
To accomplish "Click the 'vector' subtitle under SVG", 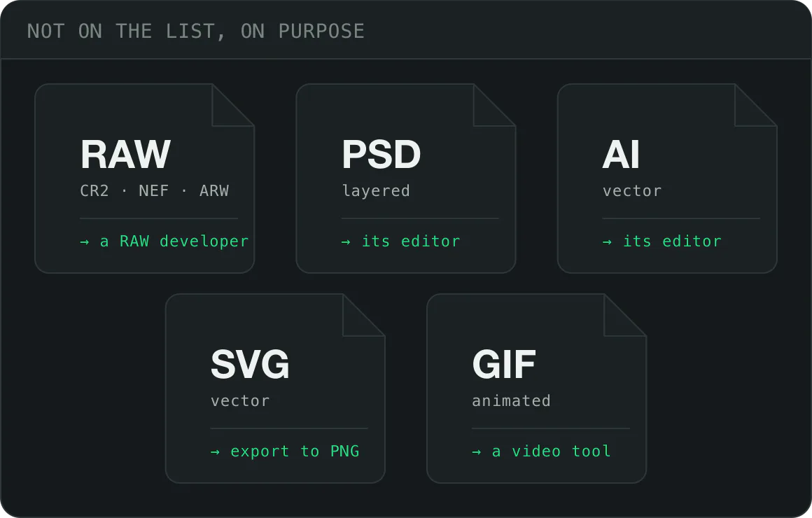I will [x=240, y=401].
